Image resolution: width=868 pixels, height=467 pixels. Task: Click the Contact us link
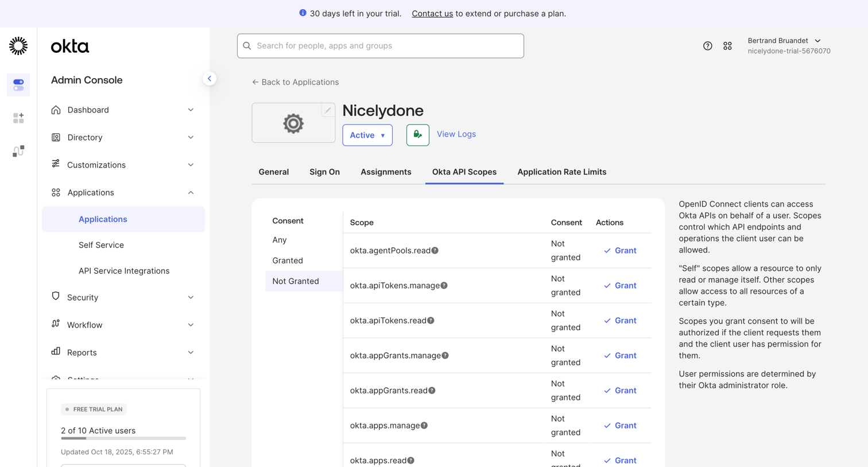(x=432, y=13)
